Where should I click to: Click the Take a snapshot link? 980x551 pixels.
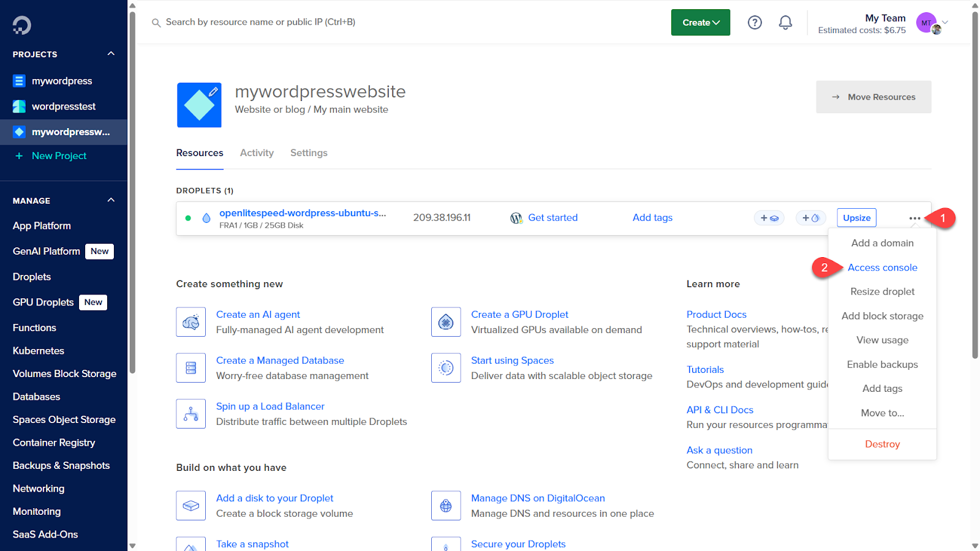252,544
